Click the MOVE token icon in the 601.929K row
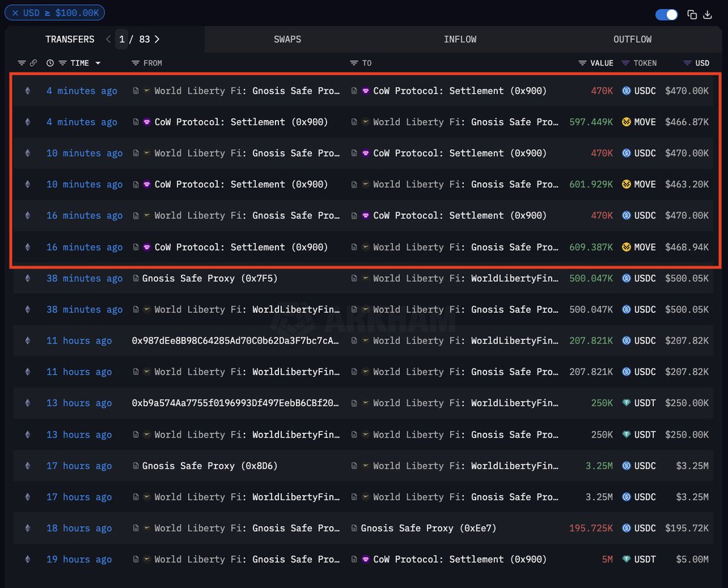728x588 pixels. click(627, 184)
